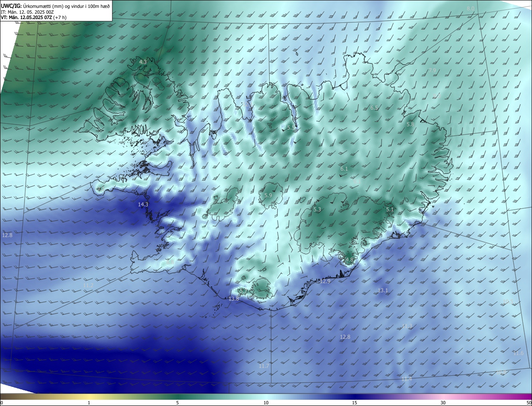Pick the dark navy color above the 15 mark
532x406 pixels.
pos(355,396)
